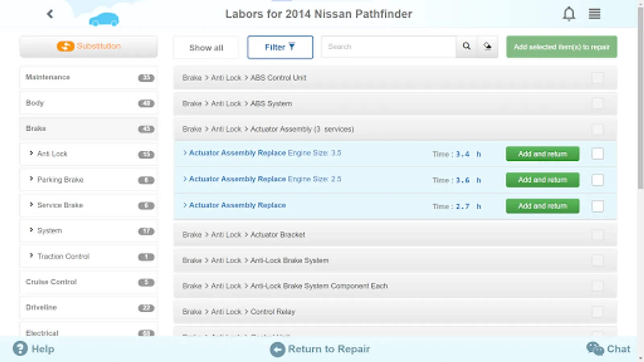Toggle checkbox on ABS Control Unit row

click(x=598, y=78)
